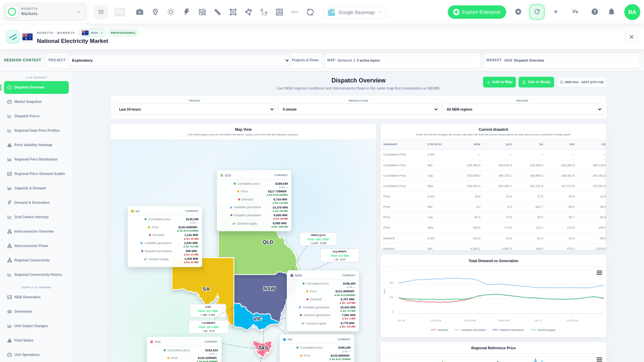Open the NEM market selector dropdown
Screen dimensions: 644x362
pyautogui.click(x=93, y=33)
